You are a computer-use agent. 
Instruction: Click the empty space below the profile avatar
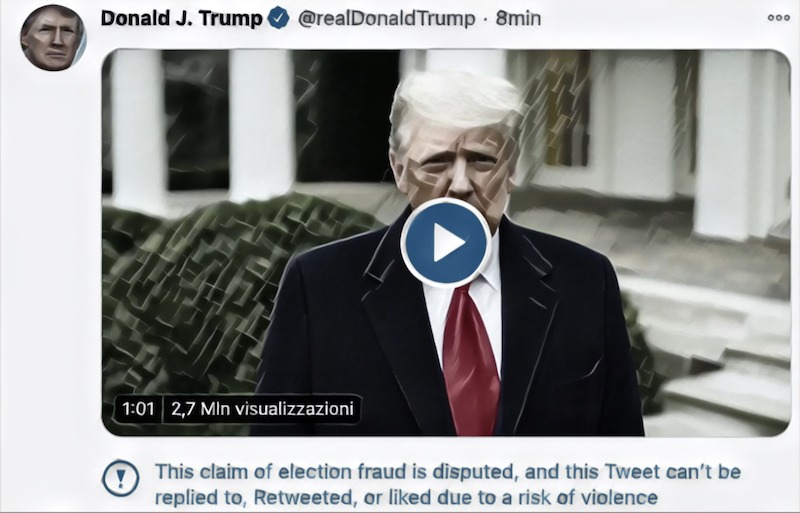pyautogui.click(x=52, y=286)
